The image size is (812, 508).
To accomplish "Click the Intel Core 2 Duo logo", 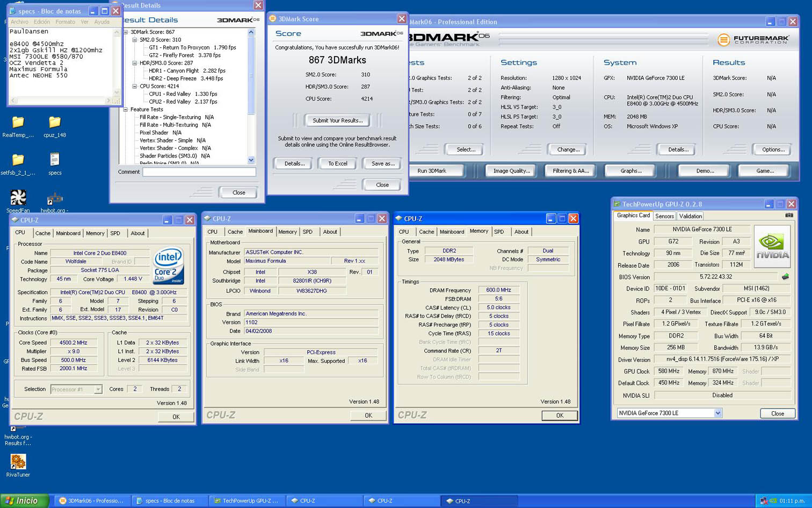I will point(169,265).
